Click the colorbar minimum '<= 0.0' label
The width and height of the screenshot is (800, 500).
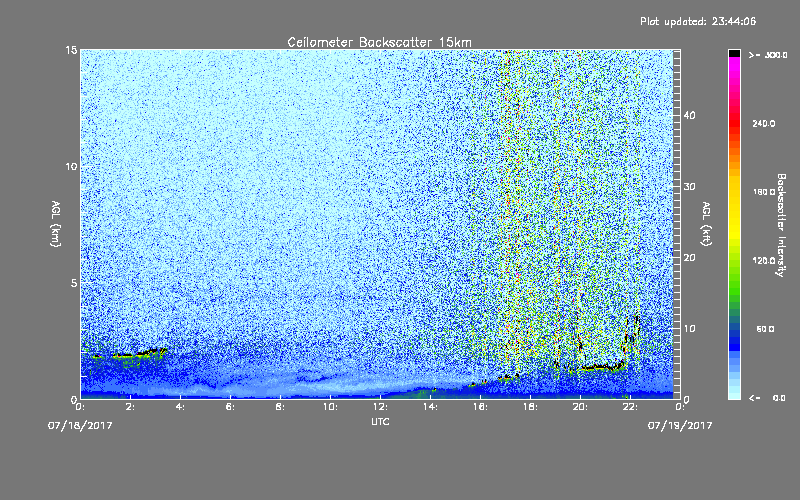(x=768, y=398)
